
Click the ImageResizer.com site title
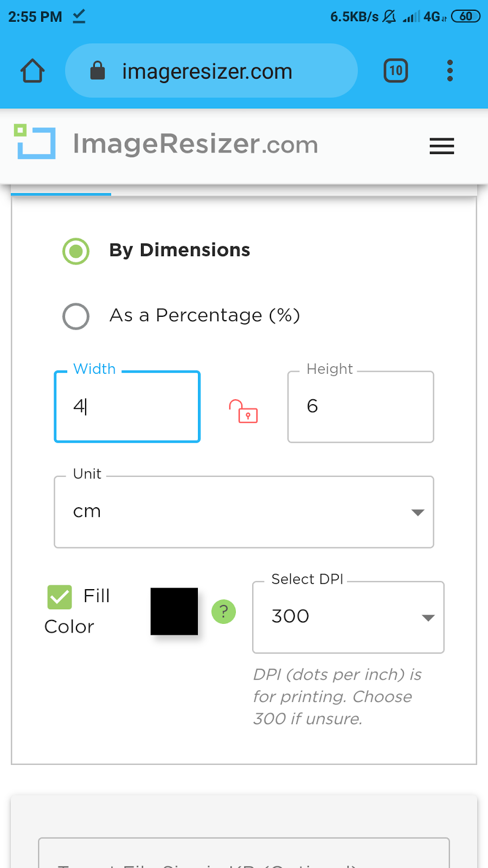point(195,144)
